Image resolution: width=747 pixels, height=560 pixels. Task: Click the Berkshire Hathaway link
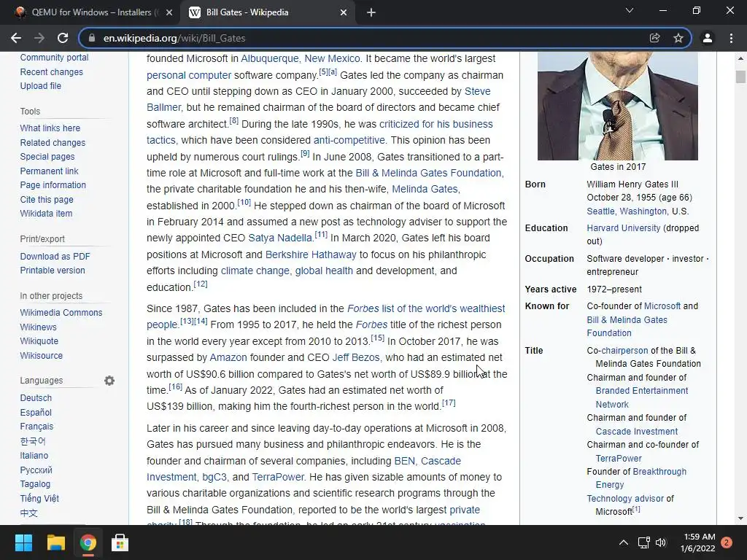tap(311, 254)
